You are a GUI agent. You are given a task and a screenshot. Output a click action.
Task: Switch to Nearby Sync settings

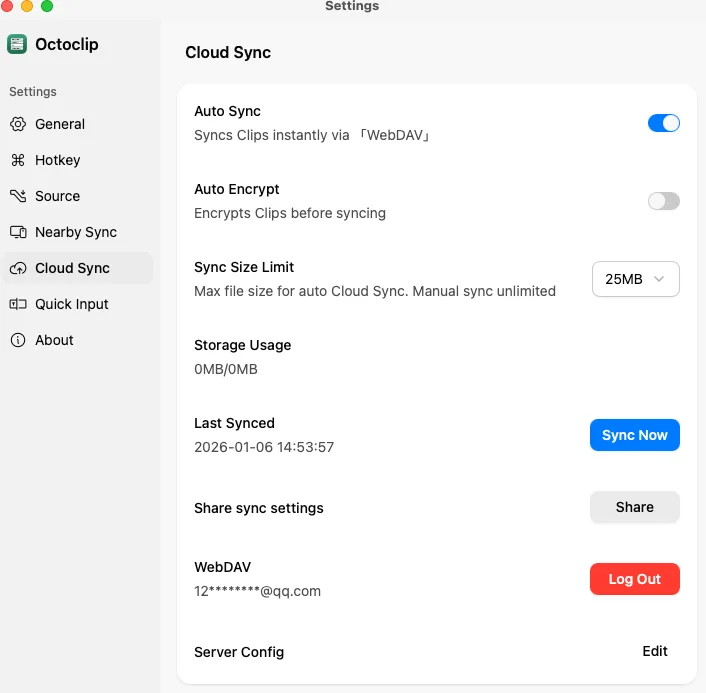coord(77,232)
